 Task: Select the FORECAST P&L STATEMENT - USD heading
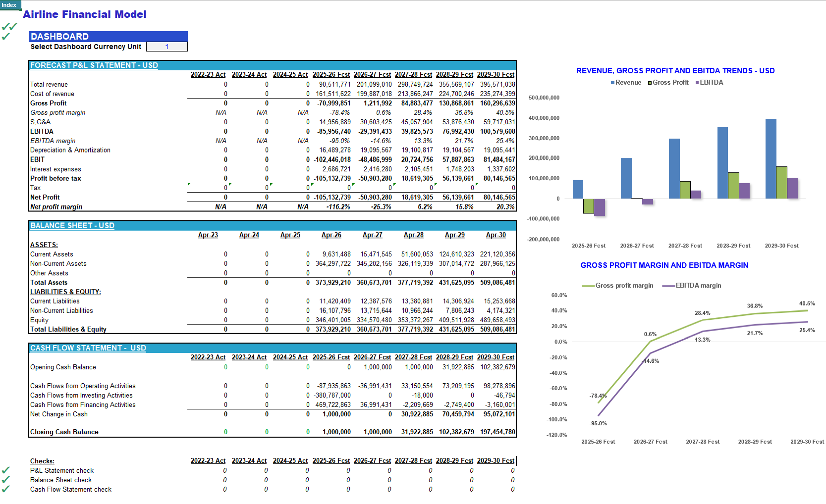(94, 65)
